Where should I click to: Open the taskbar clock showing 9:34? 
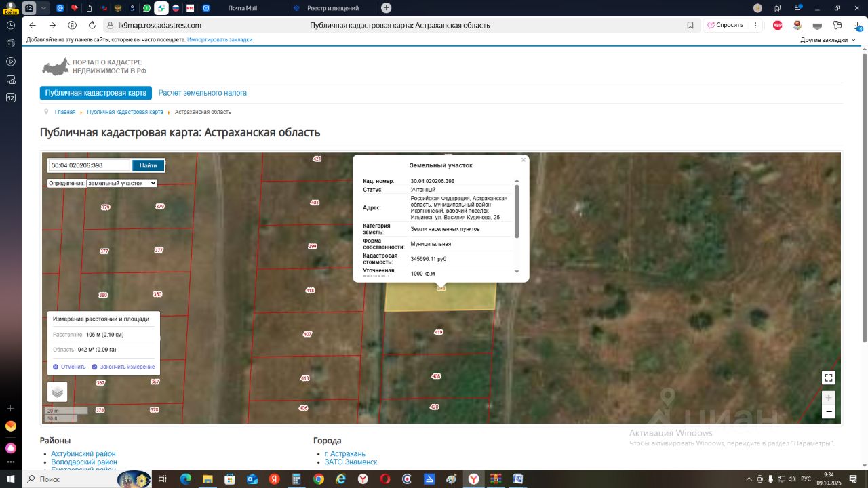pyautogui.click(x=829, y=479)
